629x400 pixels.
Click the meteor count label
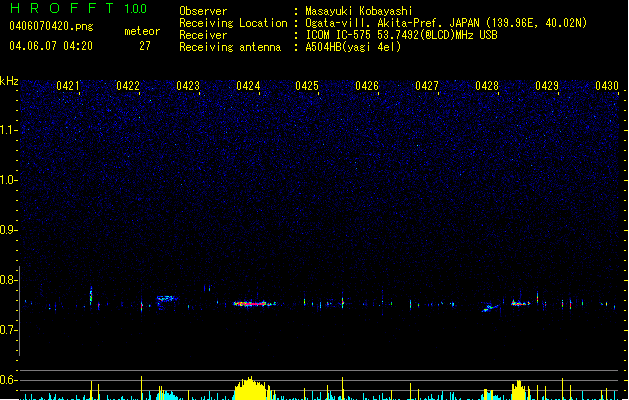pos(142,31)
